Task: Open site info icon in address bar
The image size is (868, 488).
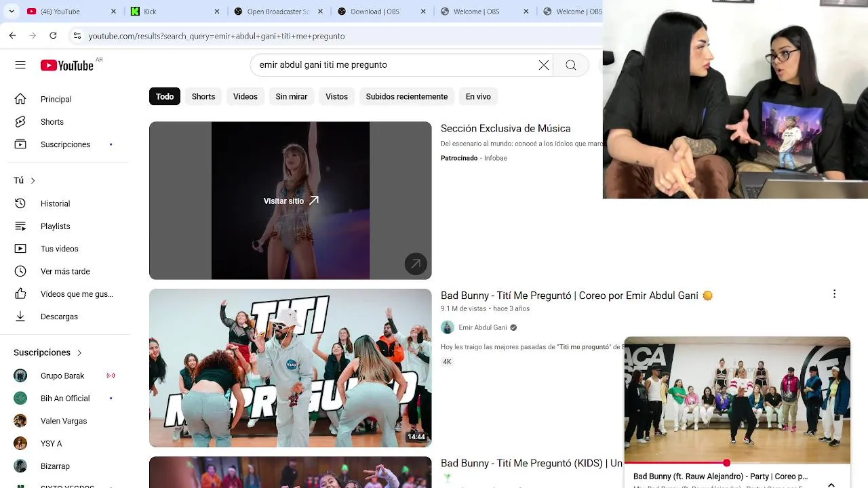Action: tap(77, 35)
